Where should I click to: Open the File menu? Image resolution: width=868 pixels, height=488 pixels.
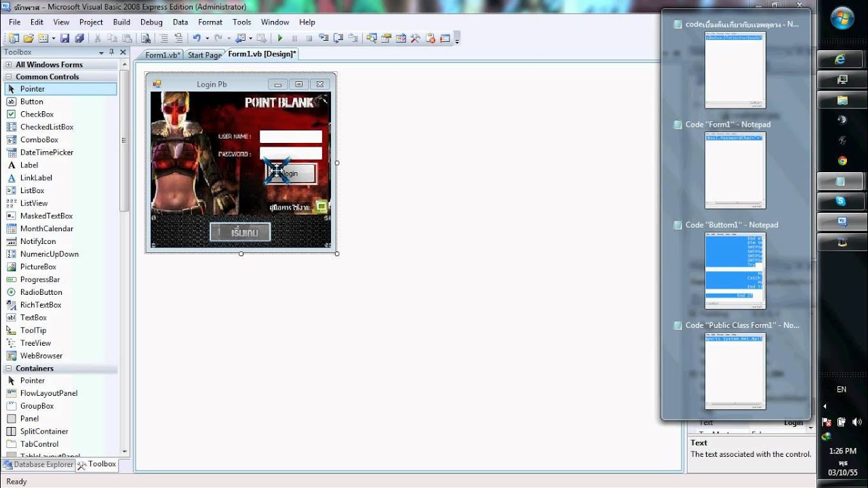point(15,22)
